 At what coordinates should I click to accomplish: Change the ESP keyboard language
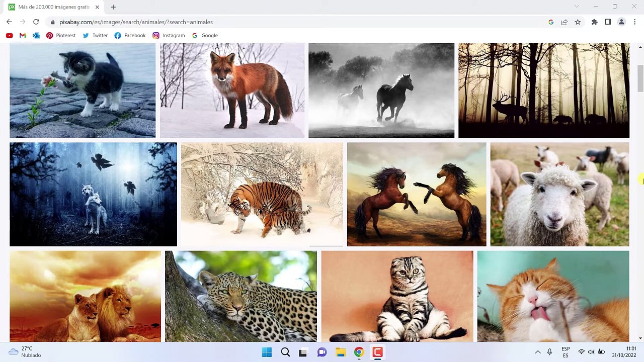tap(566, 352)
